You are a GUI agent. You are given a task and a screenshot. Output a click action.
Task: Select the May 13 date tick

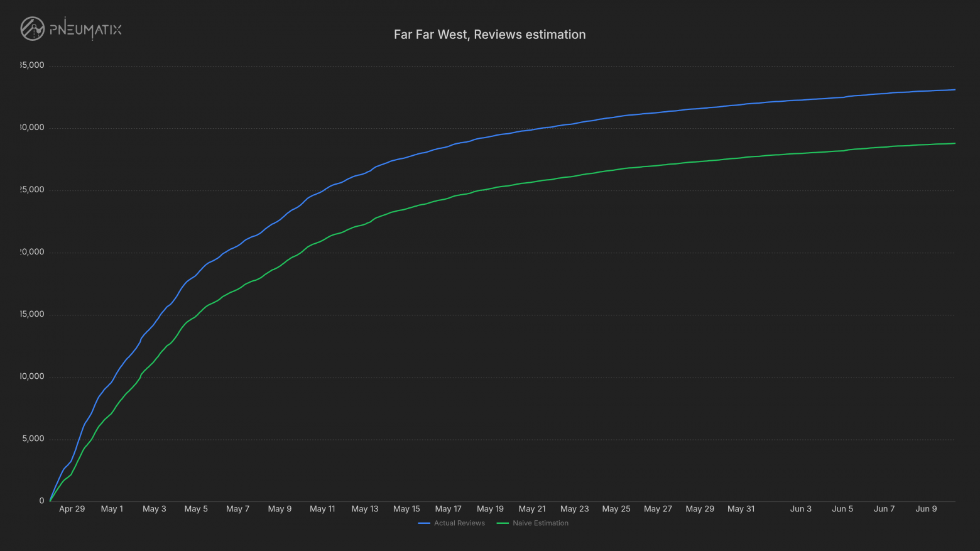365,509
